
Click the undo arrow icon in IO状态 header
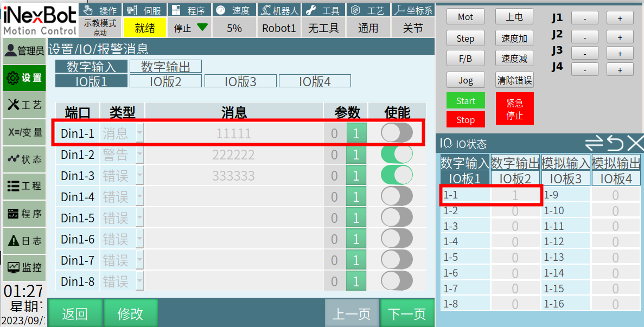[615, 143]
